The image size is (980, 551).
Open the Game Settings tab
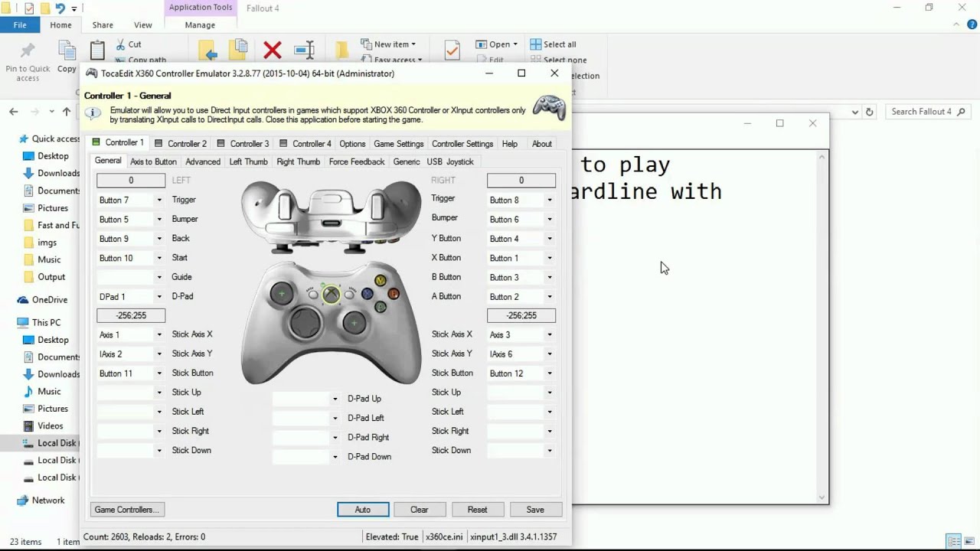point(398,144)
